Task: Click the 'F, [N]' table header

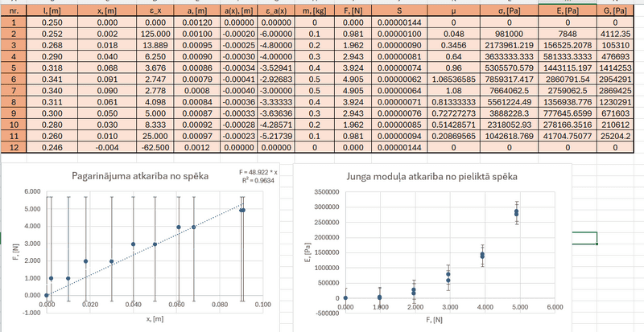Action: click(x=353, y=11)
